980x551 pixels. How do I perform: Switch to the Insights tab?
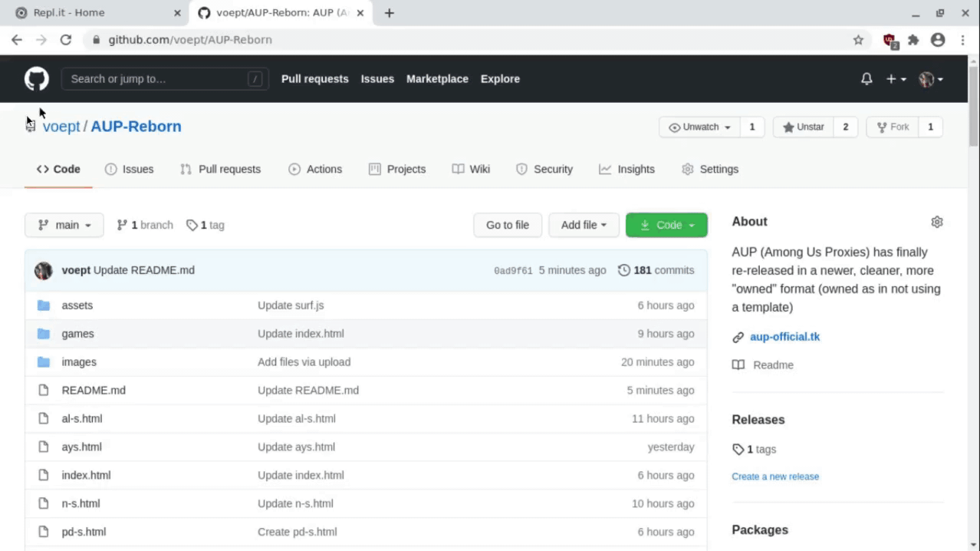point(627,170)
